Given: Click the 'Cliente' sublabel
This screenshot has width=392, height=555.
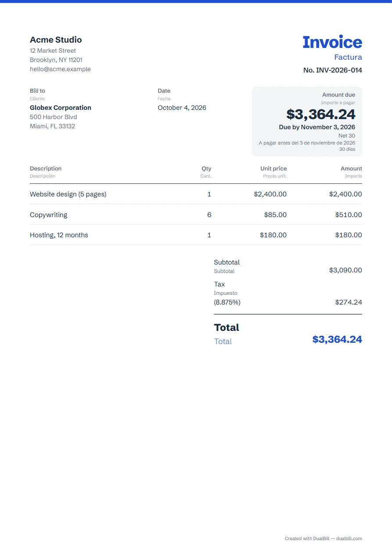Looking at the screenshot, I should (x=37, y=98).
